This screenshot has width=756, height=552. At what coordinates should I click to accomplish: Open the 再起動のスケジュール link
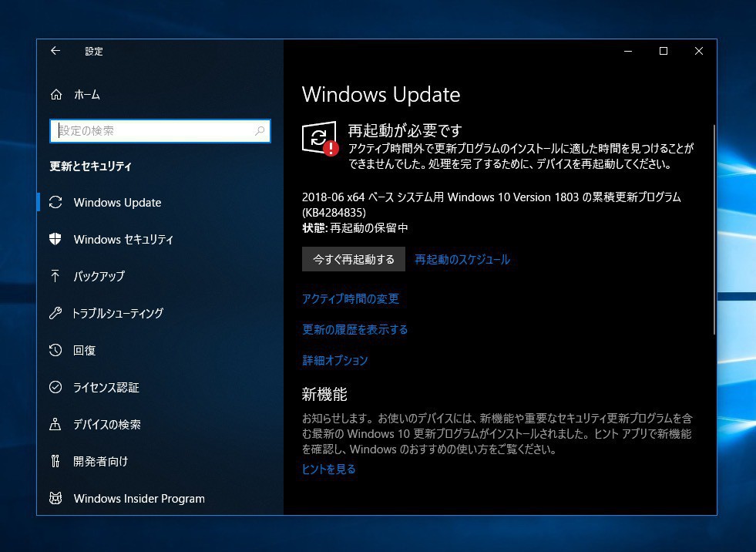tap(462, 260)
